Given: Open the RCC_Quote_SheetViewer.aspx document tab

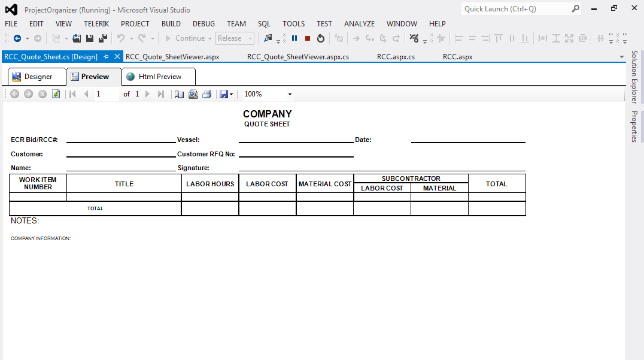Looking at the screenshot, I should pos(172,57).
